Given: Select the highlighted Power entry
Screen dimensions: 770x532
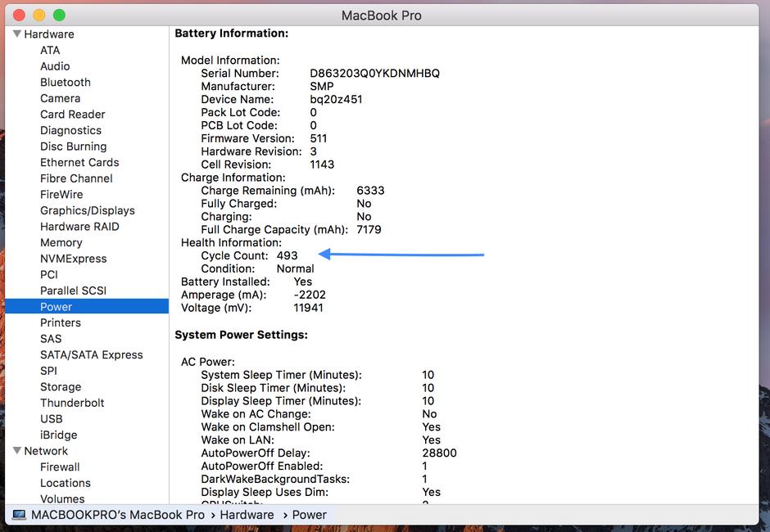Looking at the screenshot, I should tap(87, 306).
